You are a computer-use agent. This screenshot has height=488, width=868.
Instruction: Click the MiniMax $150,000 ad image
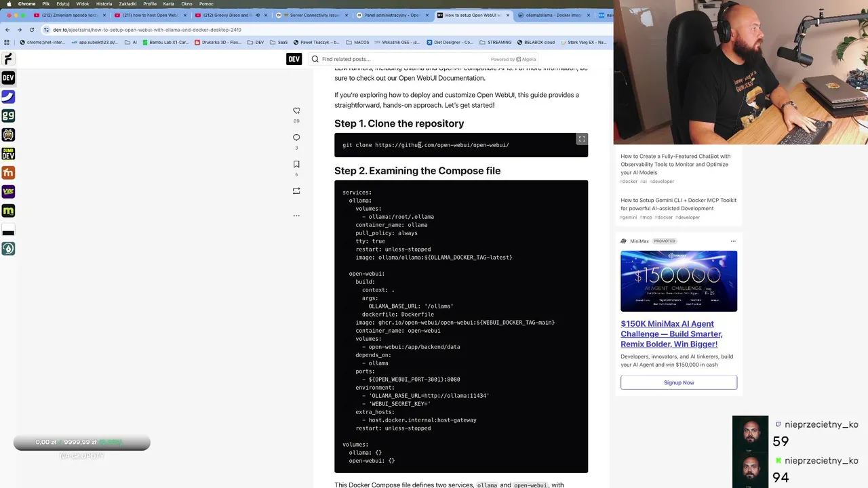pos(679,281)
